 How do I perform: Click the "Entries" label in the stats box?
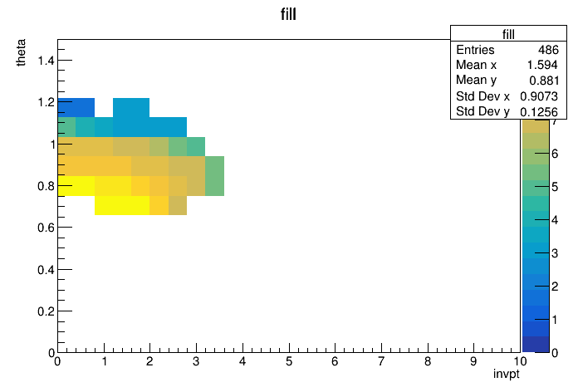(475, 50)
